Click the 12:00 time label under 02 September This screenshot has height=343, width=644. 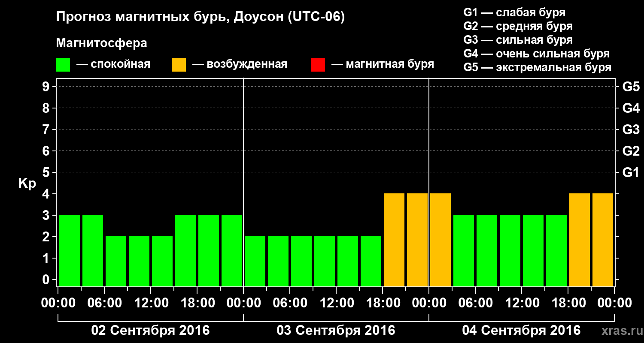pyautogui.click(x=151, y=303)
